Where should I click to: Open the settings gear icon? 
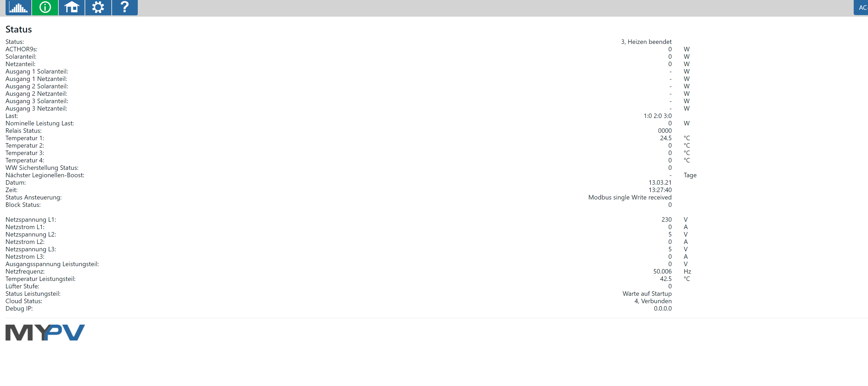[x=98, y=7]
